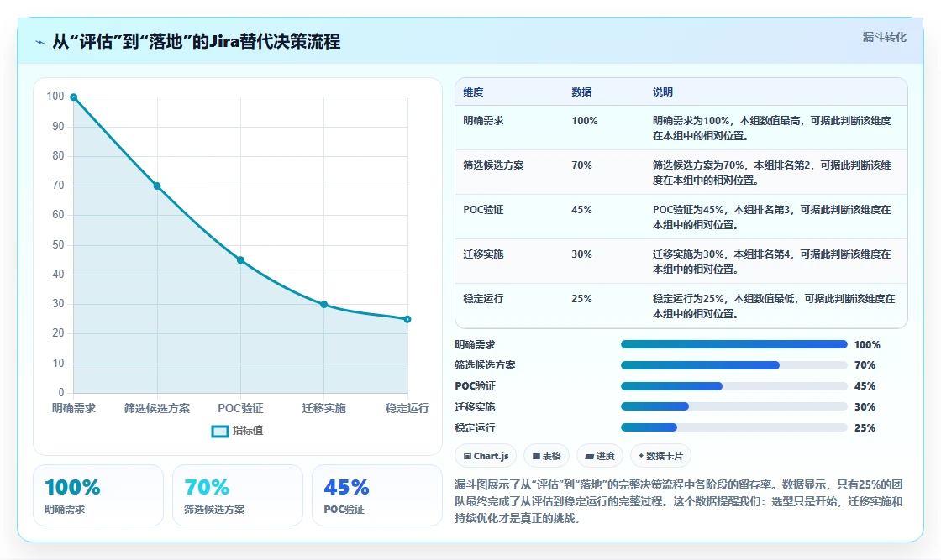Click the chart y-axis label 50
Screen dimensions: 941x560
point(58,244)
